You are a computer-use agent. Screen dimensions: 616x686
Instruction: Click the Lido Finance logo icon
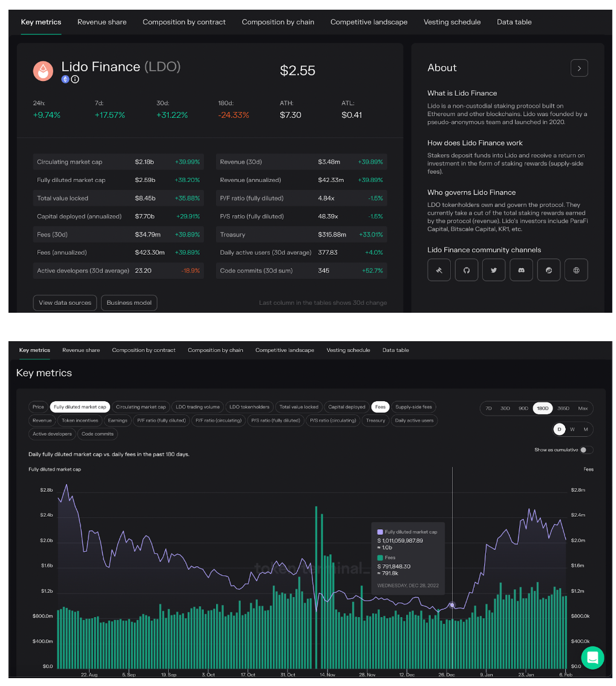43,70
